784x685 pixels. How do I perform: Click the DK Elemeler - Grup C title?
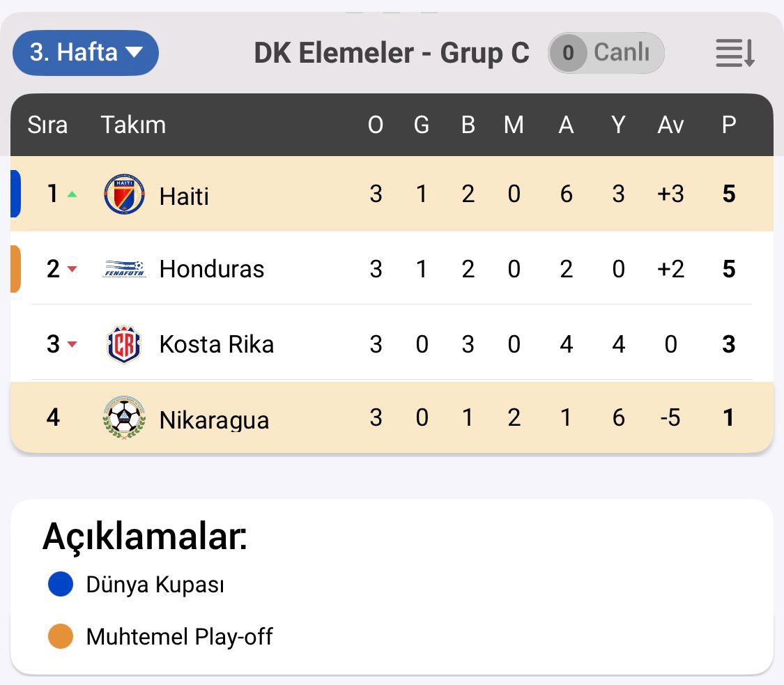392,54
